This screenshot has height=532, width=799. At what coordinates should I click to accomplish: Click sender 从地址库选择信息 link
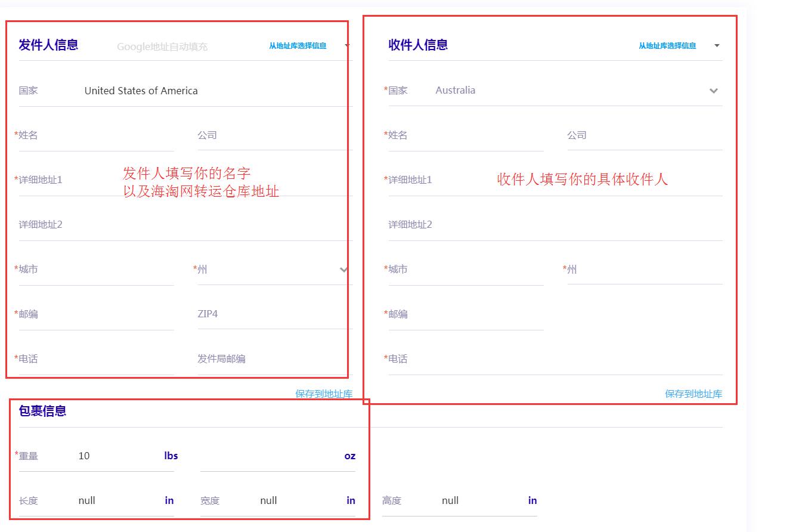point(298,45)
